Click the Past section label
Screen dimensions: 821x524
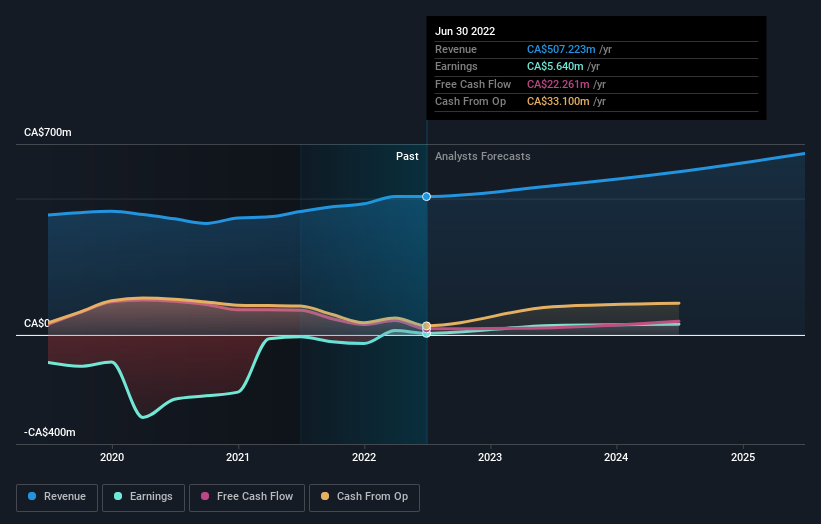click(407, 157)
